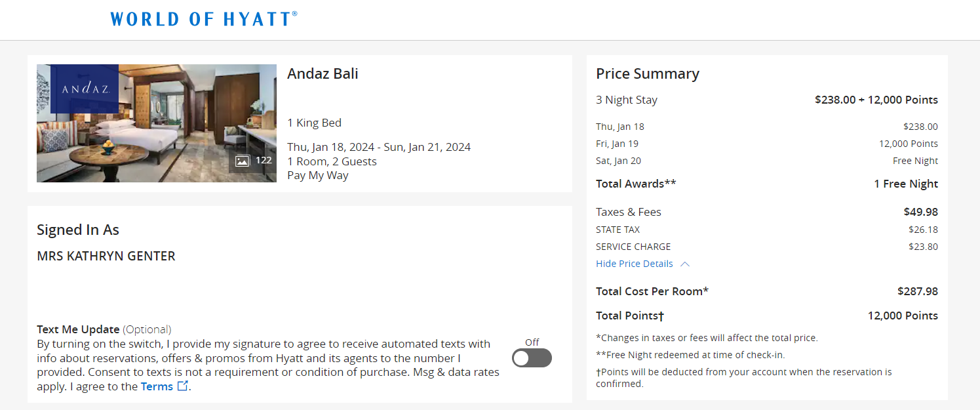Click the Off label beside the toggle

[532, 342]
